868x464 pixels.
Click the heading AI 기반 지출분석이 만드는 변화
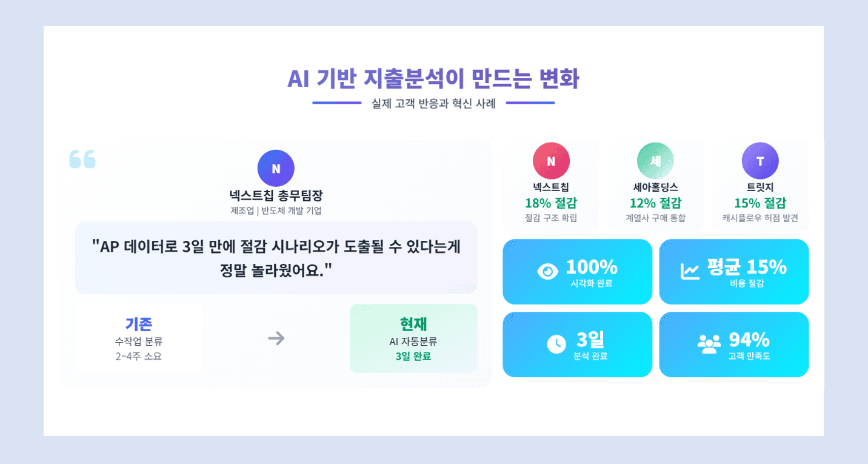[x=433, y=79]
